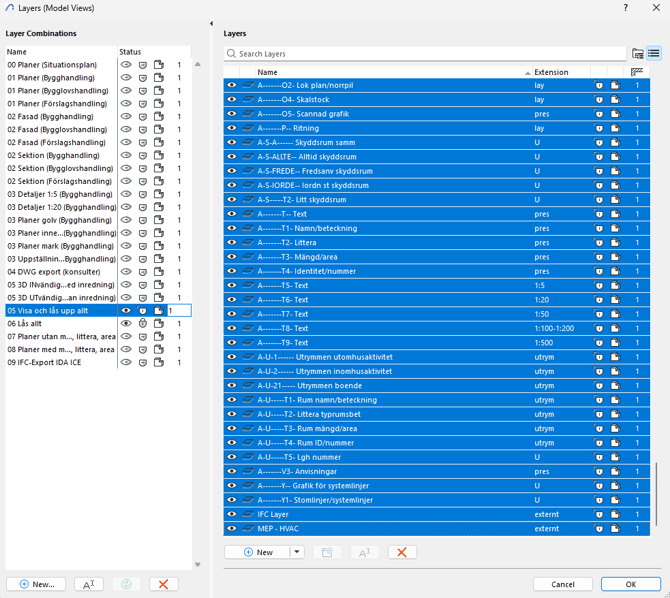
Task: Click into the Search Layers field
Action: (x=425, y=54)
